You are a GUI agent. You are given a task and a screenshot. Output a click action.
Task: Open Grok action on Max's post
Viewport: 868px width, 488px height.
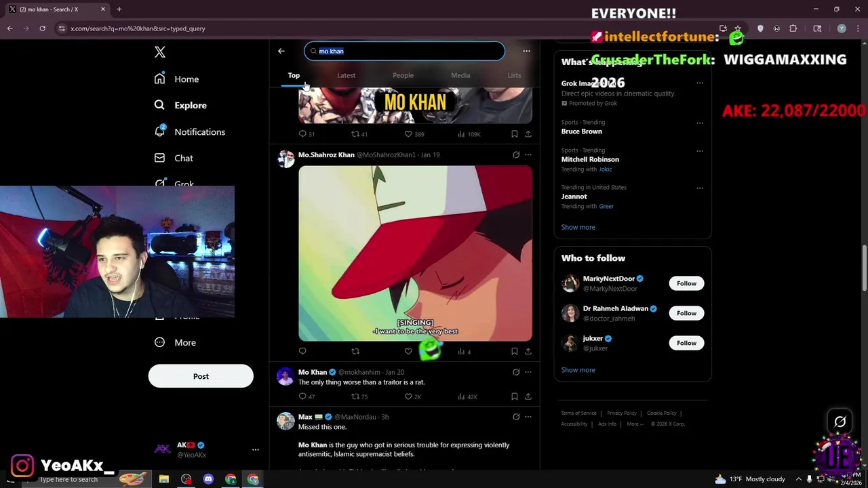(x=516, y=417)
